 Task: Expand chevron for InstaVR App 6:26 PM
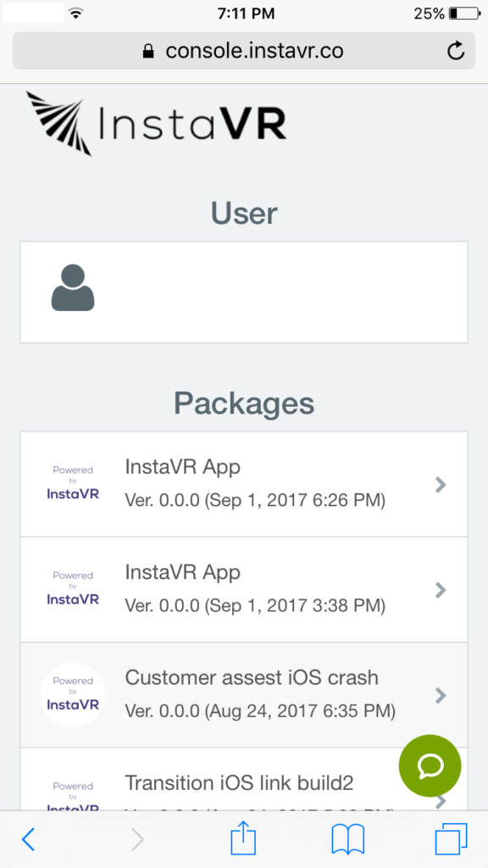pyautogui.click(x=441, y=485)
